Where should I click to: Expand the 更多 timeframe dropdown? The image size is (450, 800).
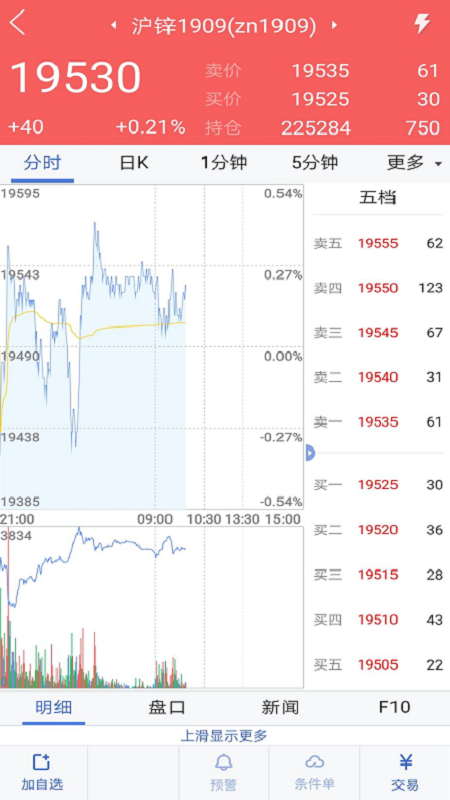coord(414,163)
